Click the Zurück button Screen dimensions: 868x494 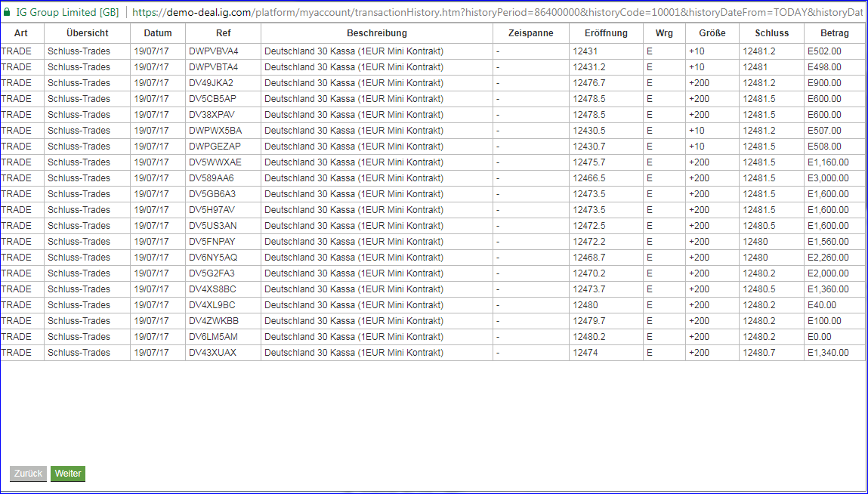[x=28, y=474]
